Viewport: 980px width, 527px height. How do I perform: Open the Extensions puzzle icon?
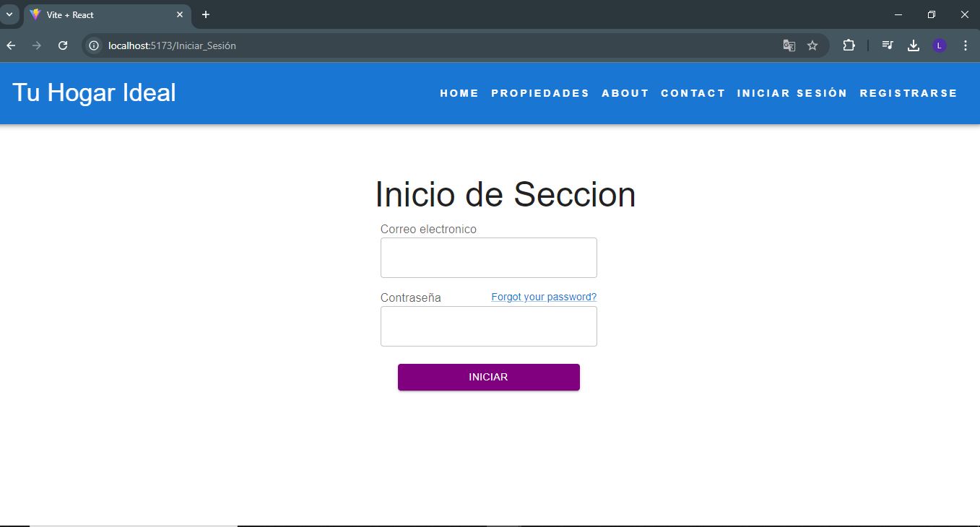click(849, 45)
